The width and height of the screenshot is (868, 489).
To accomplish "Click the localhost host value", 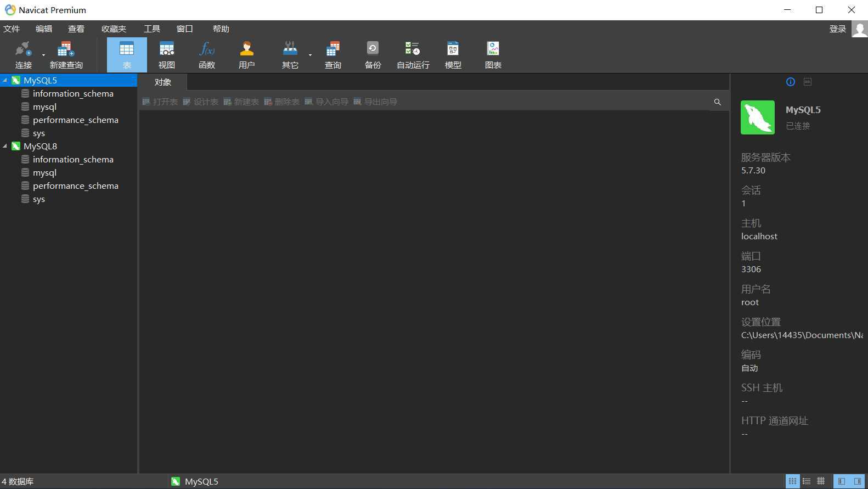I will click(759, 237).
